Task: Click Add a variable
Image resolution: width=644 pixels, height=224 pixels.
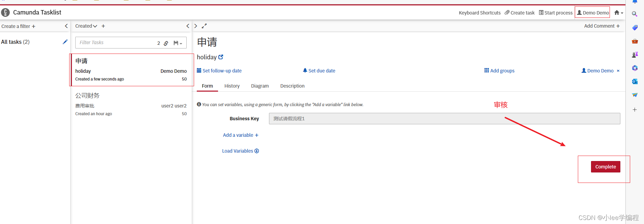Action: (241, 135)
